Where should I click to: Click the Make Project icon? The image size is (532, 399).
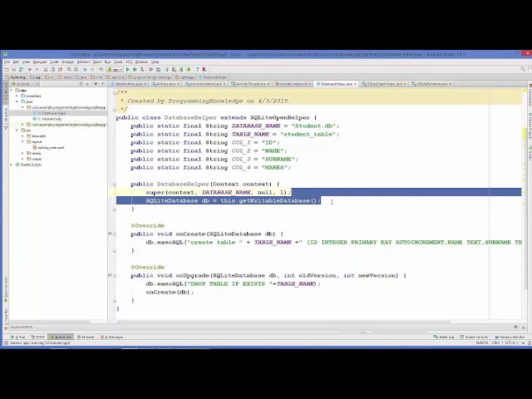(101, 69)
